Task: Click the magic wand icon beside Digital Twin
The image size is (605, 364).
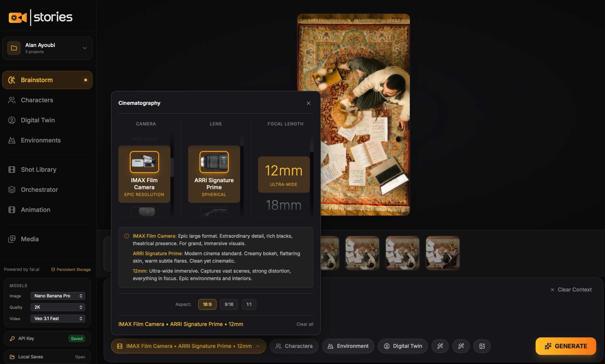Action: point(440,346)
